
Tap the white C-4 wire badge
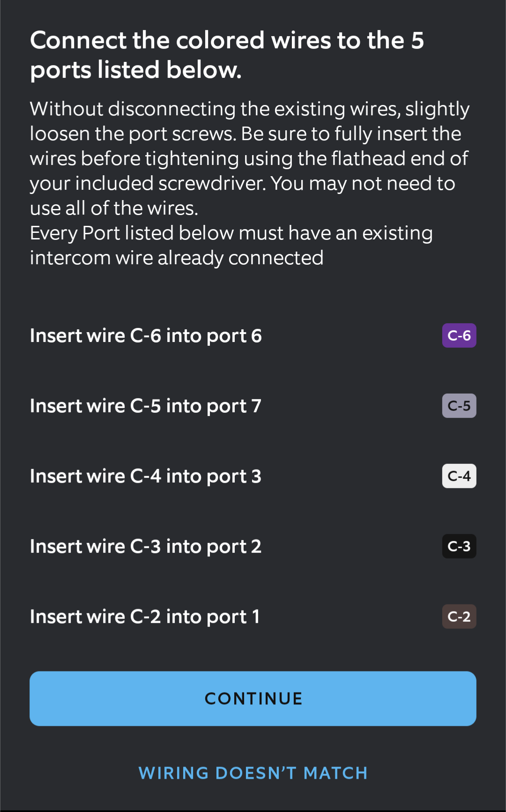[x=459, y=476]
